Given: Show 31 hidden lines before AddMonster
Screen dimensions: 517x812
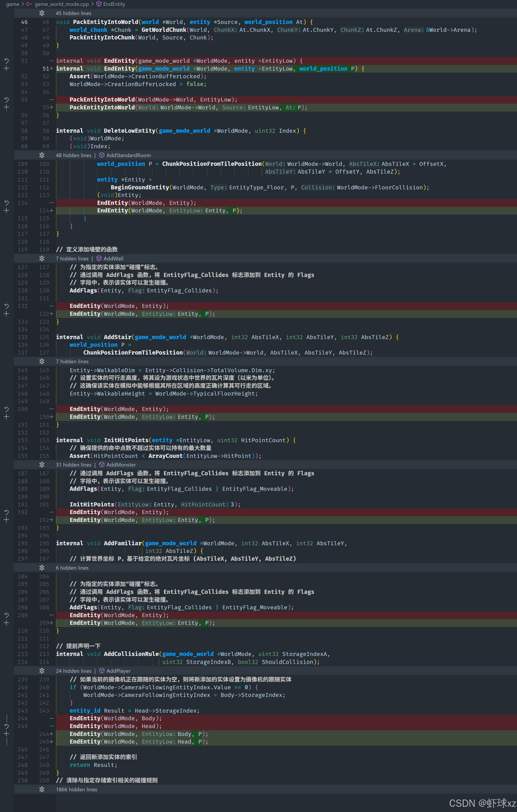Looking at the screenshot, I should point(42,465).
